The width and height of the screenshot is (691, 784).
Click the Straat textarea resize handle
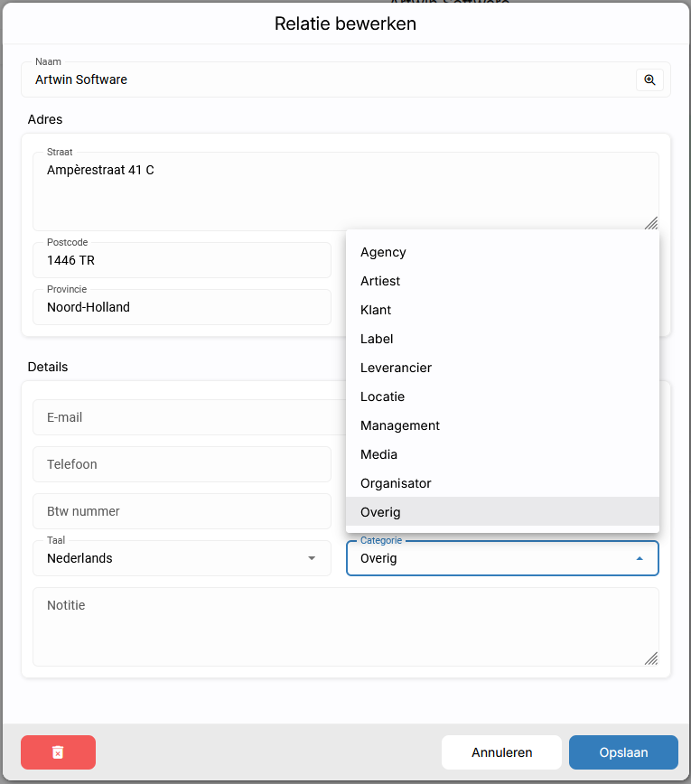tap(651, 223)
